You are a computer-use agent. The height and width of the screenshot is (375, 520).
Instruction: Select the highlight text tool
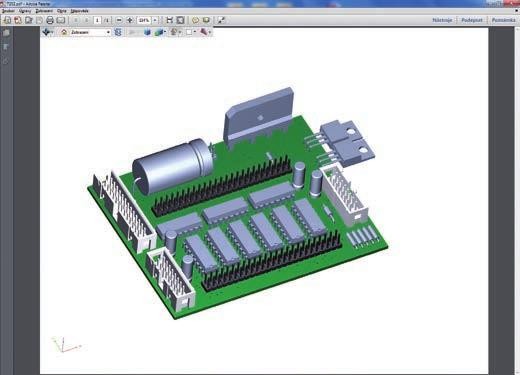206,20
